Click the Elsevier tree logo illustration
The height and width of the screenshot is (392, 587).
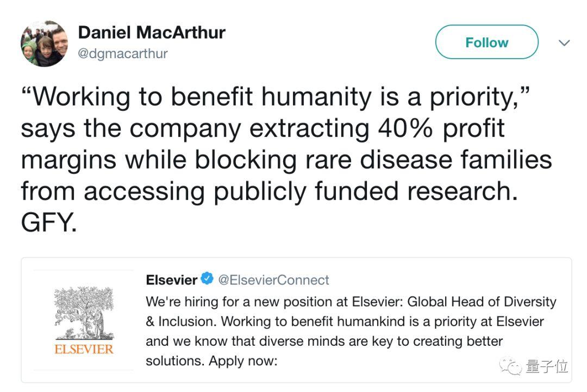pyautogui.click(x=83, y=313)
